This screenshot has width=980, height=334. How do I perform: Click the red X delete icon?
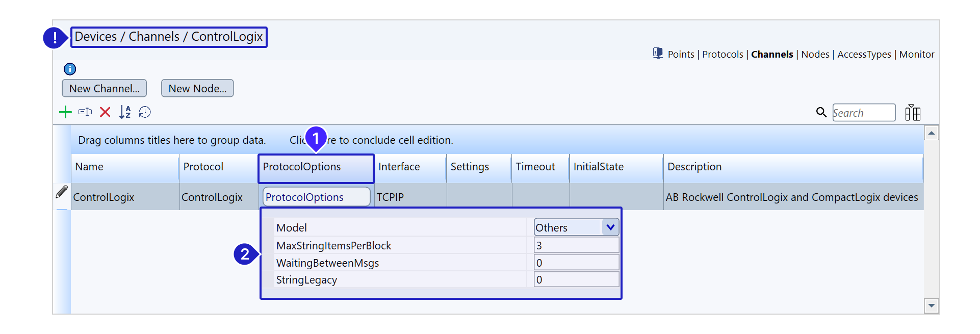[x=105, y=112]
